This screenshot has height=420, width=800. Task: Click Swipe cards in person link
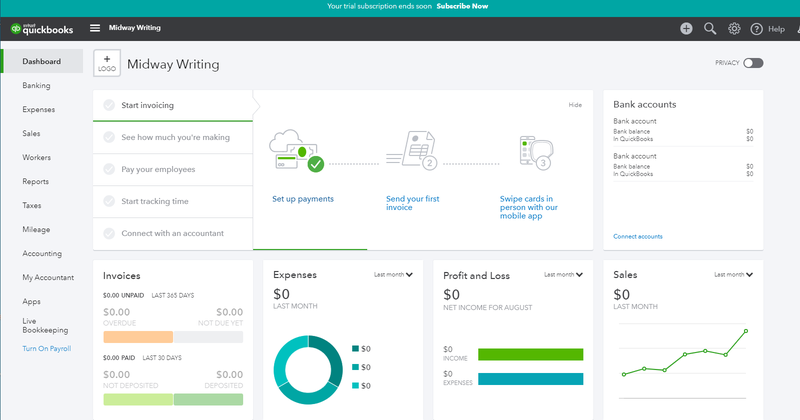coord(529,207)
